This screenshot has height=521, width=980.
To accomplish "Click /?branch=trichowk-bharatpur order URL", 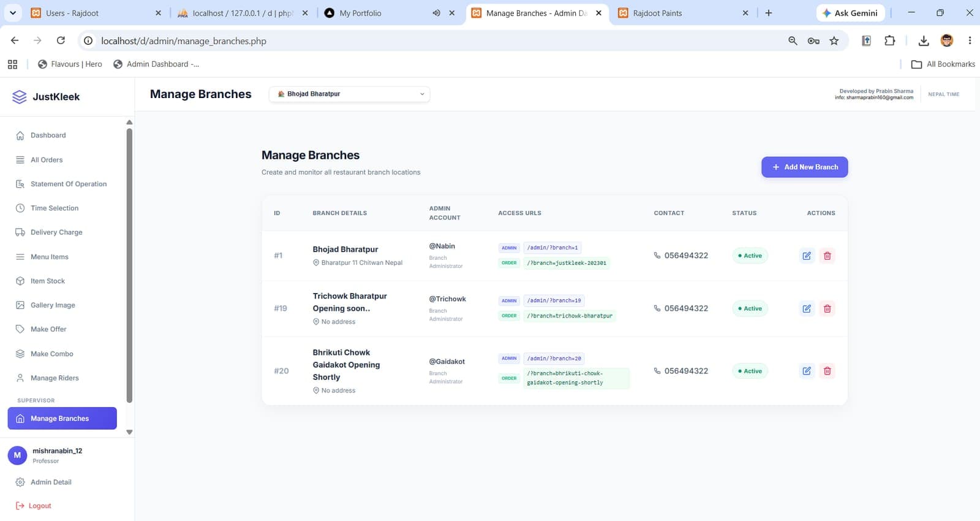I will pyautogui.click(x=570, y=316).
